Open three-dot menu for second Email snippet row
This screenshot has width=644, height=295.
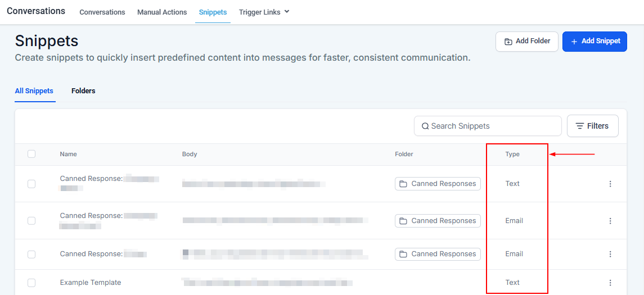610,254
